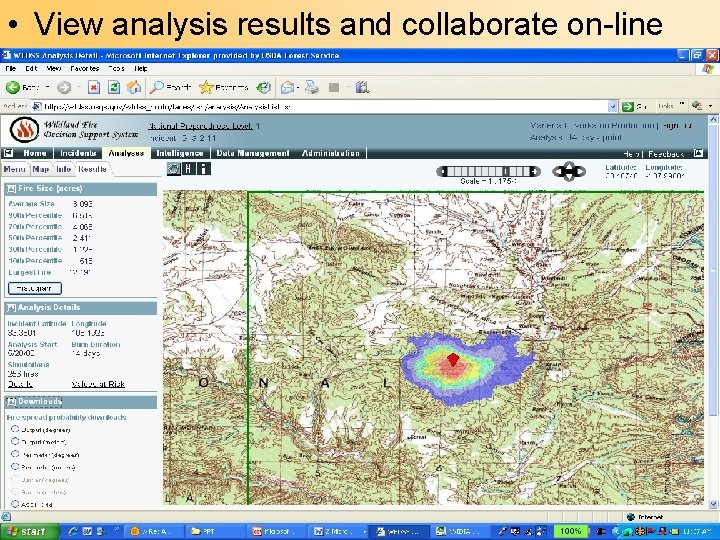The height and width of the screenshot is (540, 720).
Task: Open the Mail icon dropdown arrow
Action: coord(298,87)
